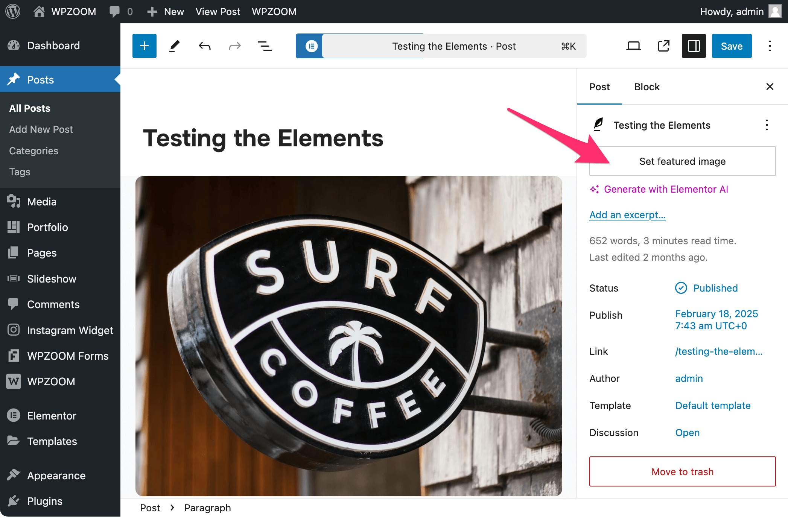This screenshot has height=532, width=788.
Task: Click the block inserter plus button
Action: coord(144,46)
